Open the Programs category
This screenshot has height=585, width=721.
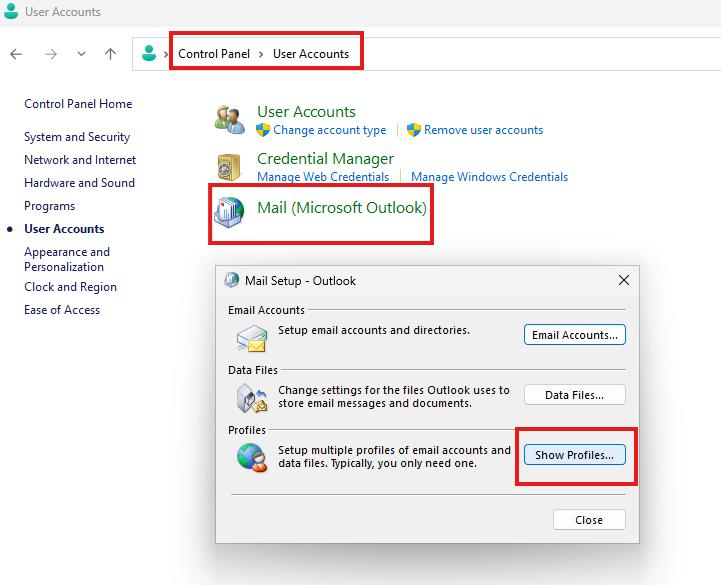tap(49, 206)
